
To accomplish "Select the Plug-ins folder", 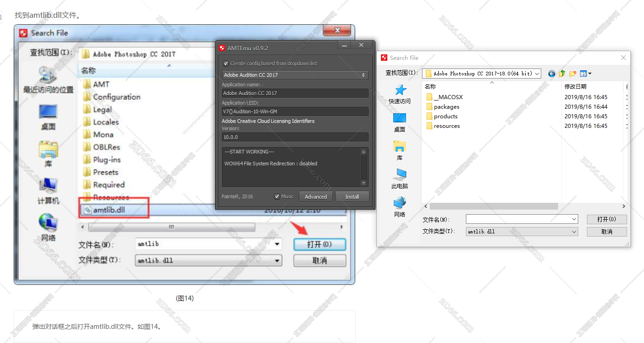I will (x=101, y=160).
